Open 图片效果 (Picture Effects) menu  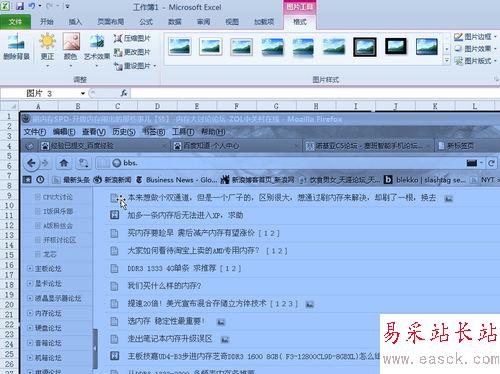pos(475,49)
